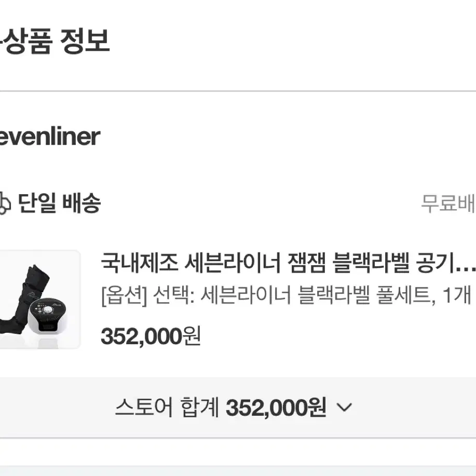Click the product price 352,000원

[x=151, y=336]
